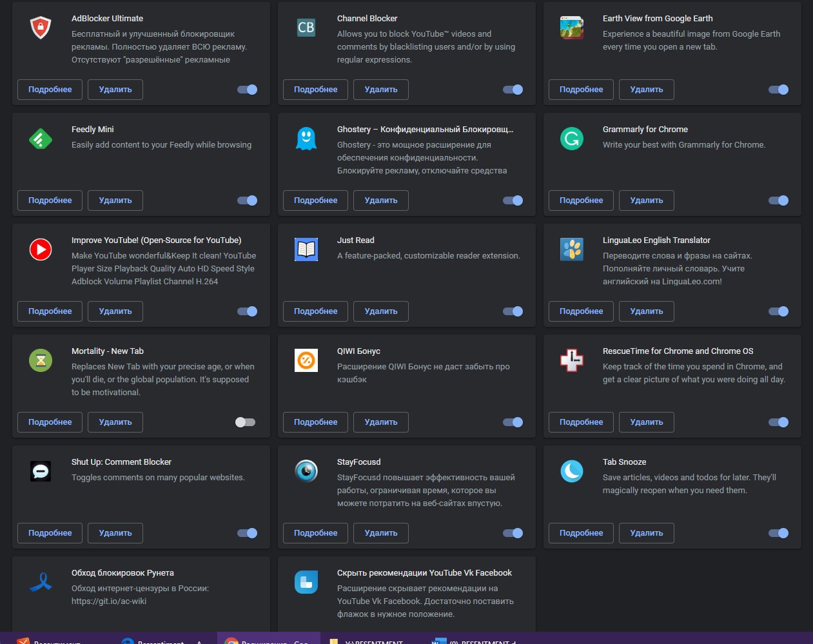This screenshot has width=813, height=644.
Task: Click the 'Shut Up: Comment Blocker' title
Action: [121, 462]
